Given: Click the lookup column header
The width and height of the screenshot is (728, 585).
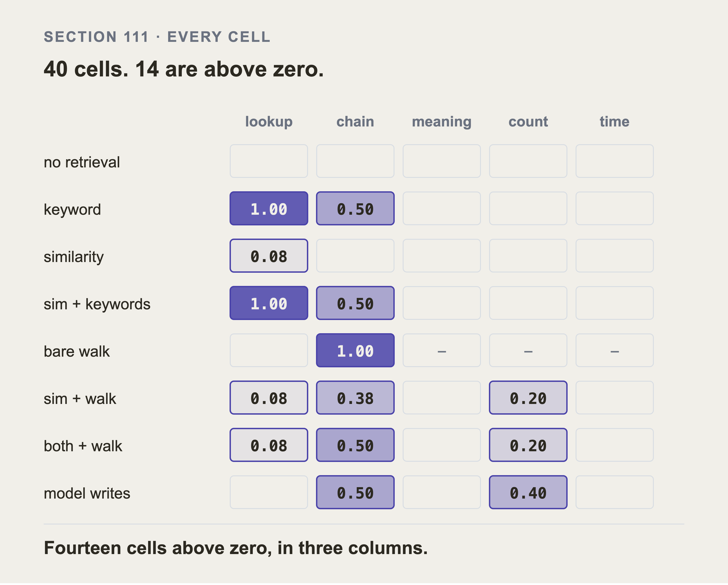Looking at the screenshot, I should [269, 121].
